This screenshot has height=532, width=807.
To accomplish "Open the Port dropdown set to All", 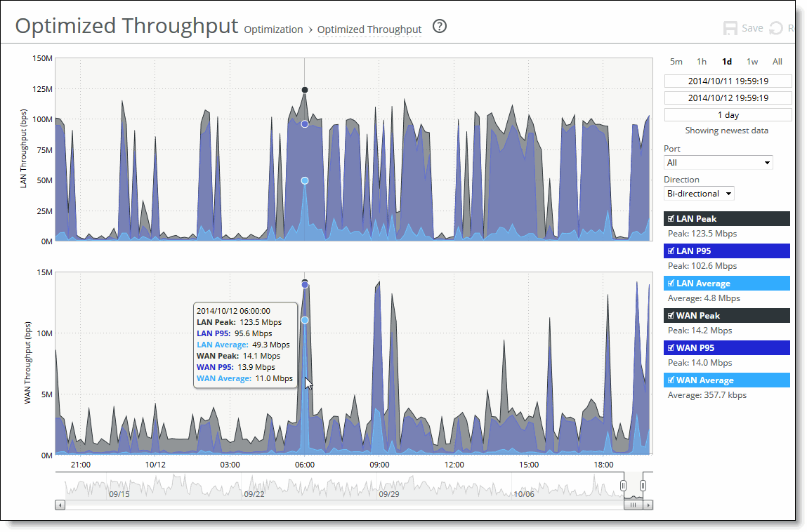I will pyautogui.click(x=718, y=162).
